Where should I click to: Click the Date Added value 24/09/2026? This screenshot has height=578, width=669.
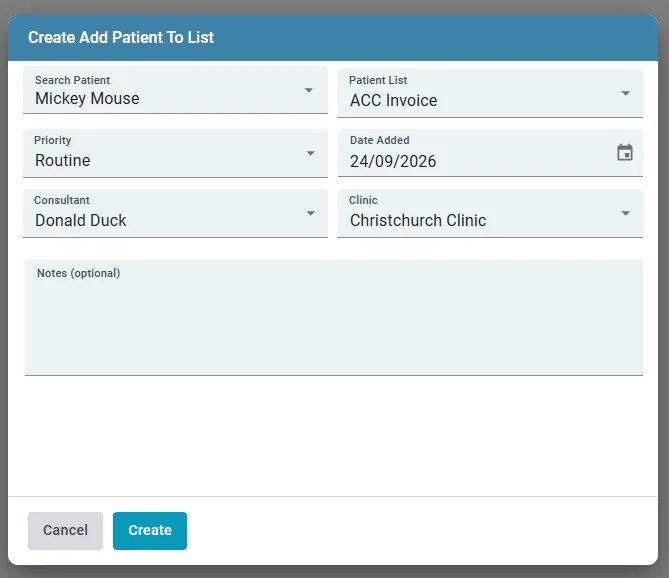[x=393, y=161]
